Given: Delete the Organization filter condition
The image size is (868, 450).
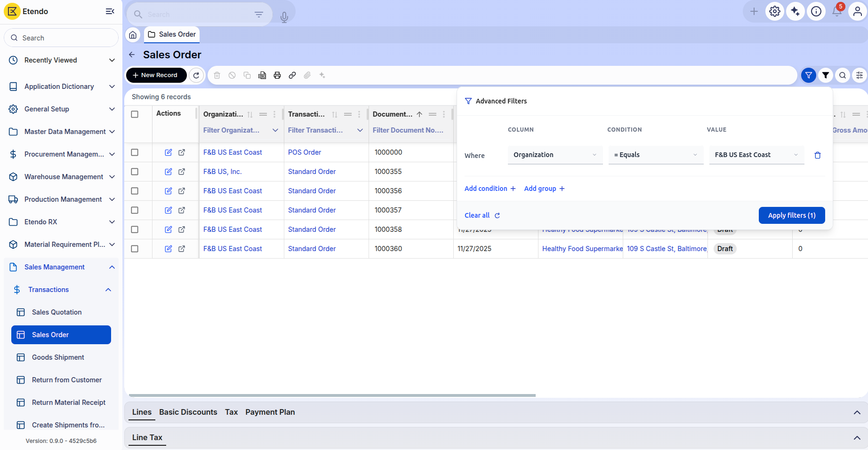Looking at the screenshot, I should [x=818, y=155].
